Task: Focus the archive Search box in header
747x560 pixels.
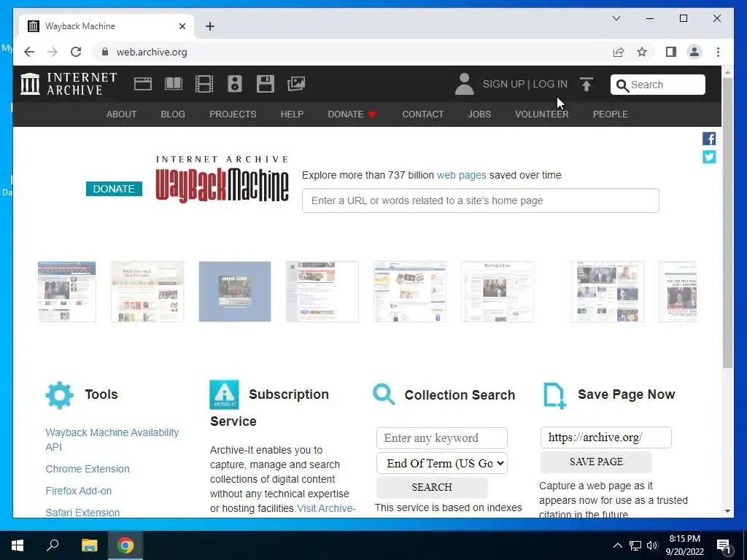Action: pos(658,85)
